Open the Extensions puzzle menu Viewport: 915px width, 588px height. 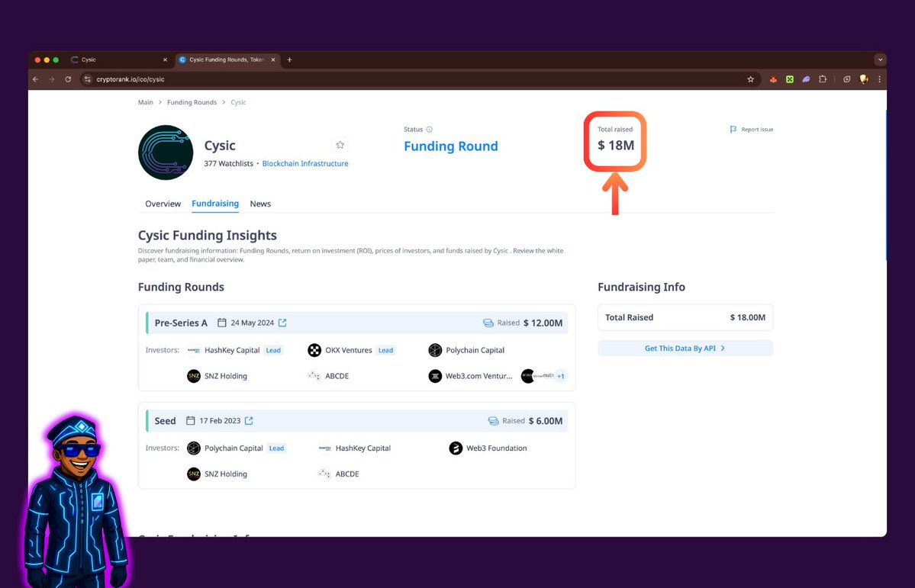[823, 79]
